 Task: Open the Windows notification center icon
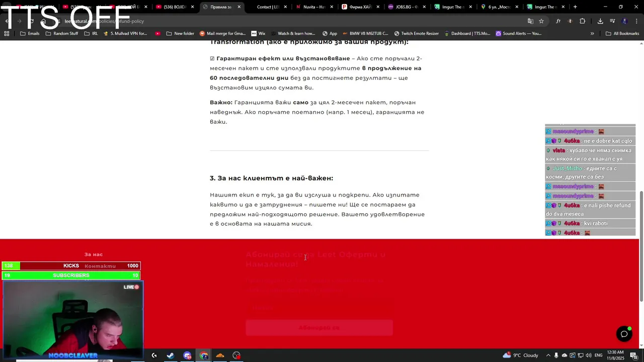point(633,355)
